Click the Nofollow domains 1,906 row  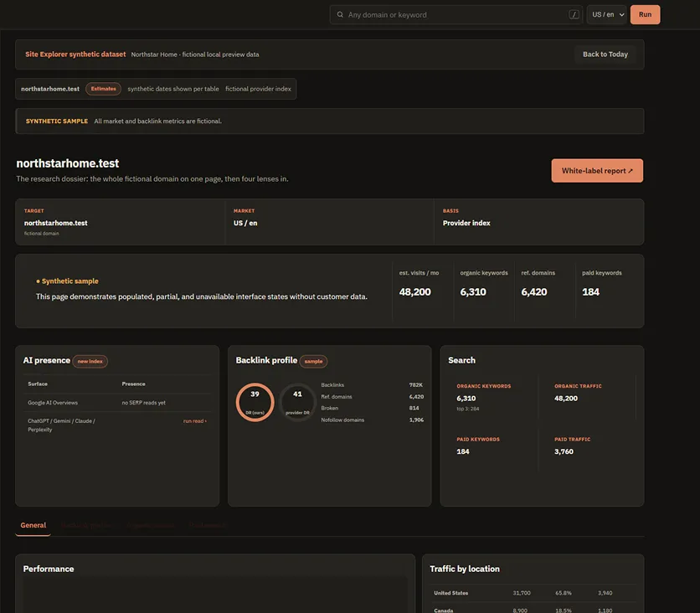(372, 420)
